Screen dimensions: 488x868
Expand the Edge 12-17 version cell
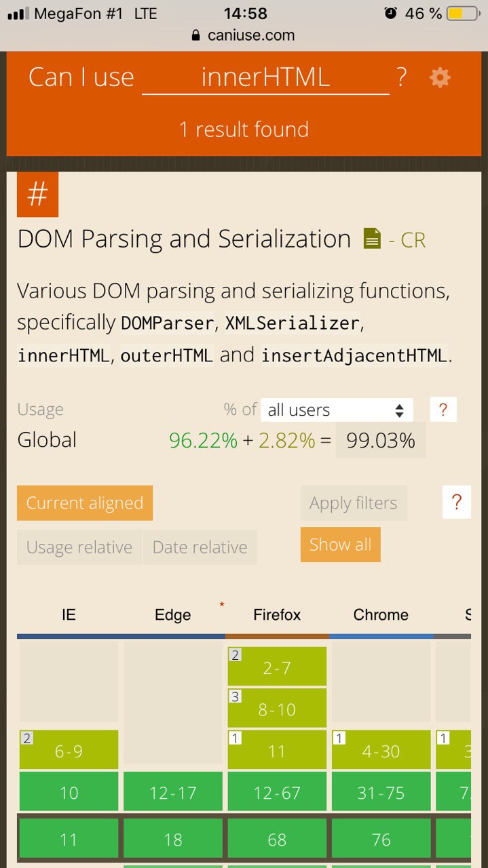pos(173,792)
